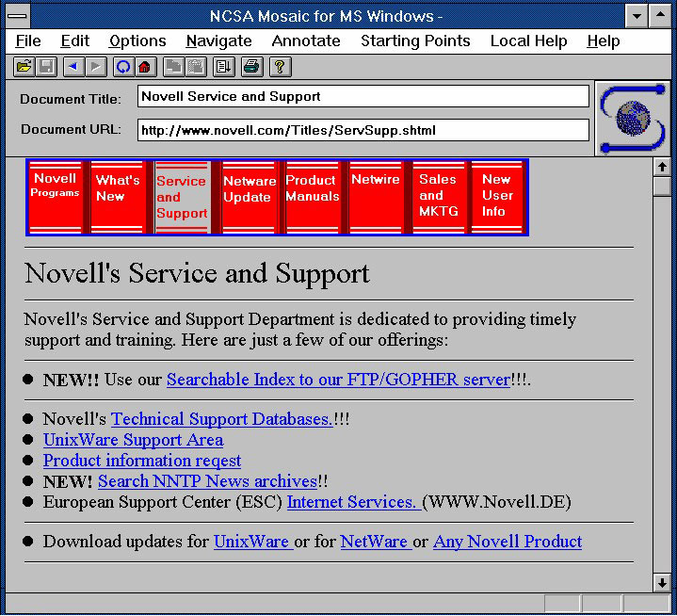
Task: Click inside the Document Title field
Action: (363, 96)
